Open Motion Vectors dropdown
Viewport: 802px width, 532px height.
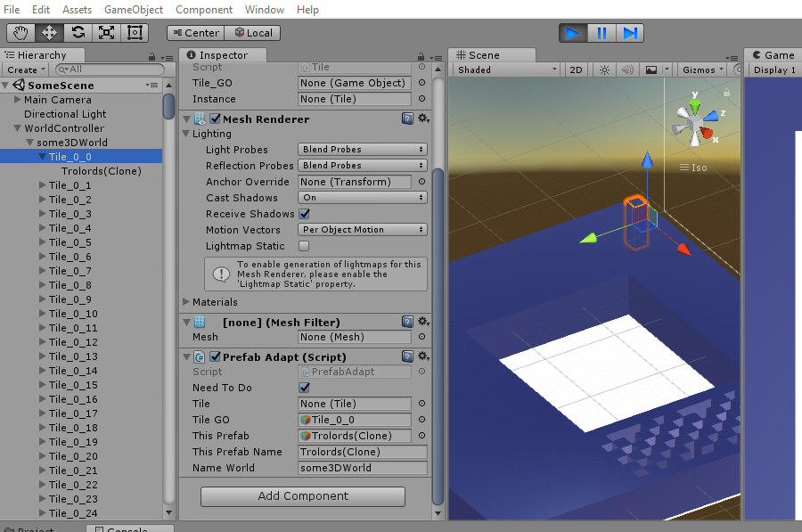tap(362, 230)
